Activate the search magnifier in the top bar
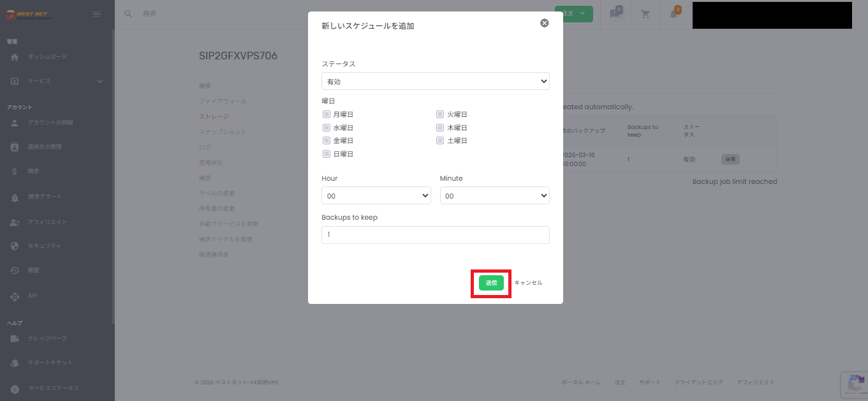Screen dimensions: 868x401 pyautogui.click(x=128, y=13)
